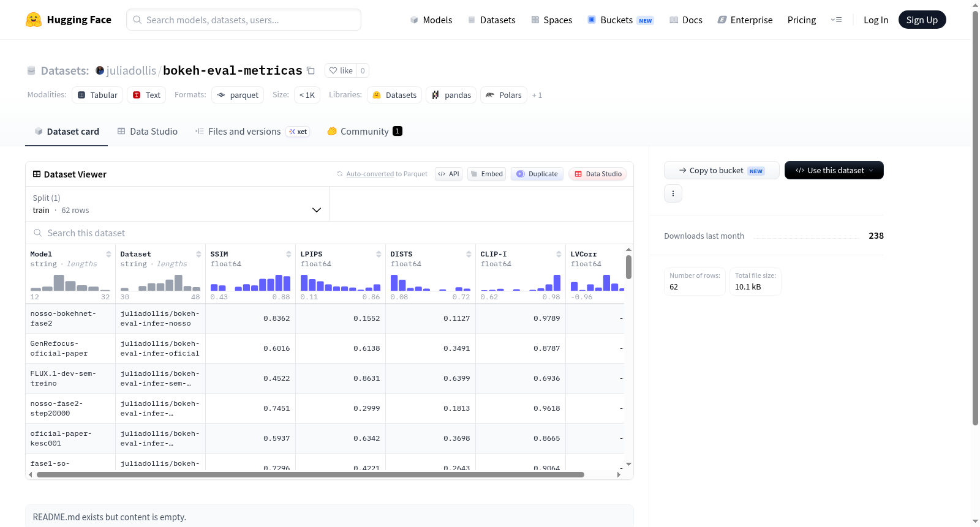The width and height of the screenshot is (980, 527).
Task: Click the Embed button
Action: [486, 174]
